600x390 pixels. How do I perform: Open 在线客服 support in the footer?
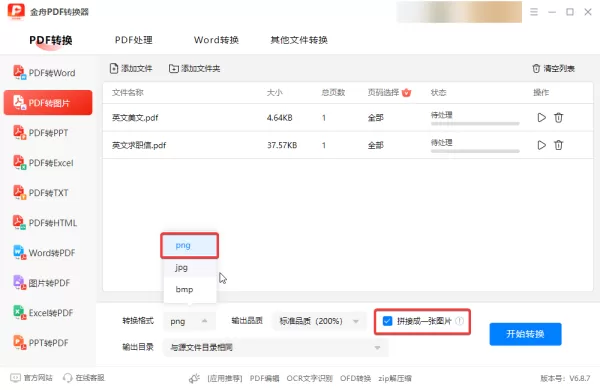pyautogui.click(x=84, y=378)
